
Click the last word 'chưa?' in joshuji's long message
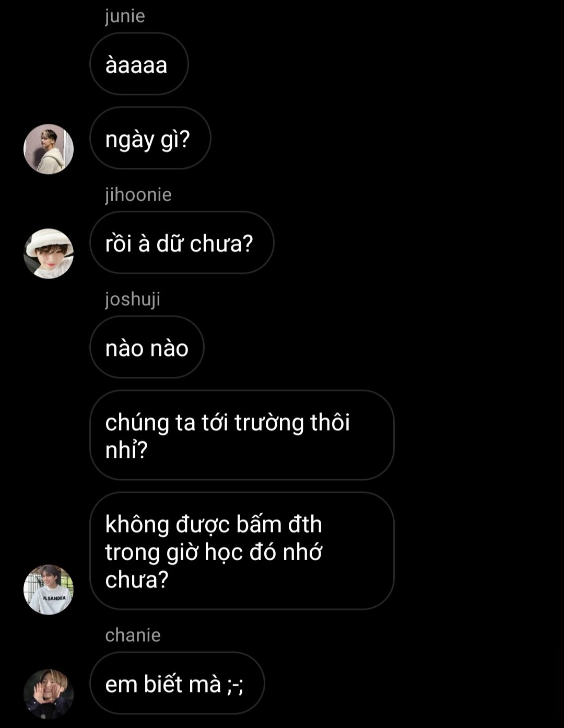tap(137, 580)
